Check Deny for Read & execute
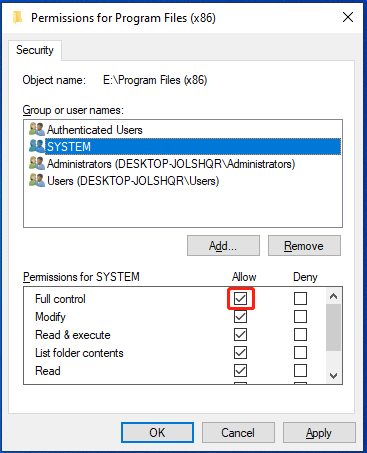Screen dimensions: 367x453 click(300, 334)
